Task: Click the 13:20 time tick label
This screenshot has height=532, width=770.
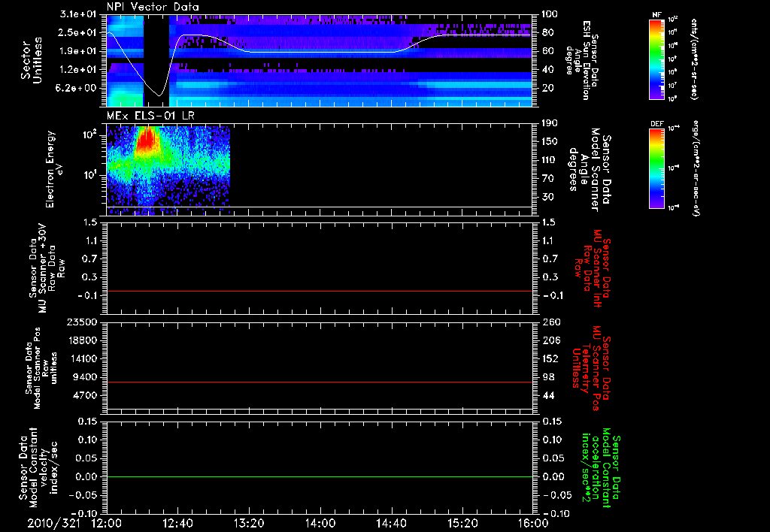Action: [249, 523]
